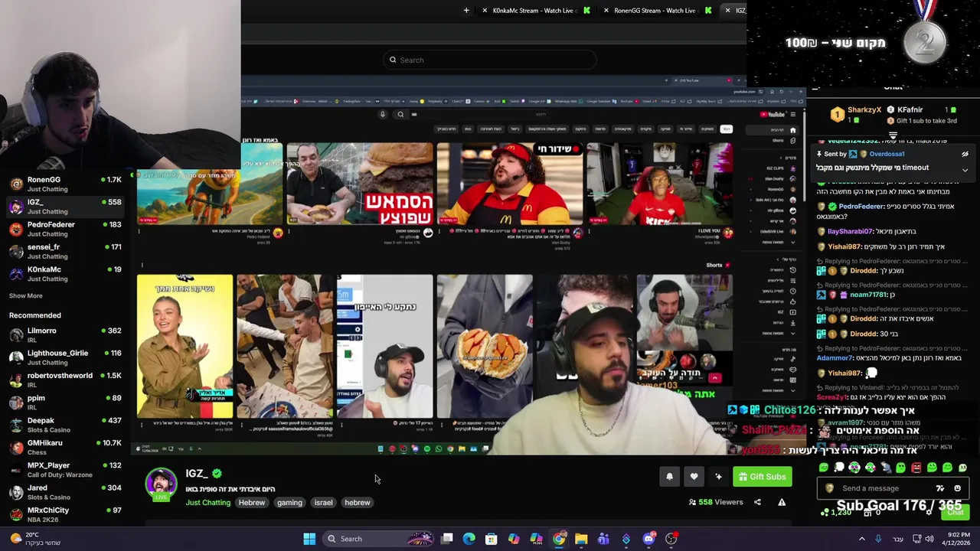Collapse the gift leaderboard with the handle
The width and height of the screenshot is (980, 551).
pyautogui.click(x=893, y=135)
